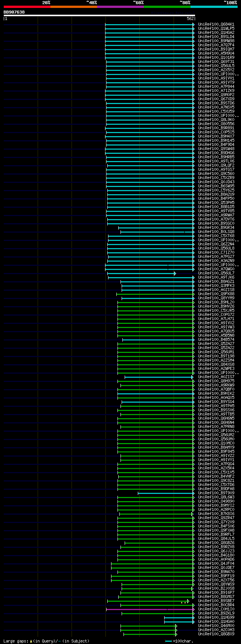Select label UniRef100_Q53PH5

click(x=216, y=203)
